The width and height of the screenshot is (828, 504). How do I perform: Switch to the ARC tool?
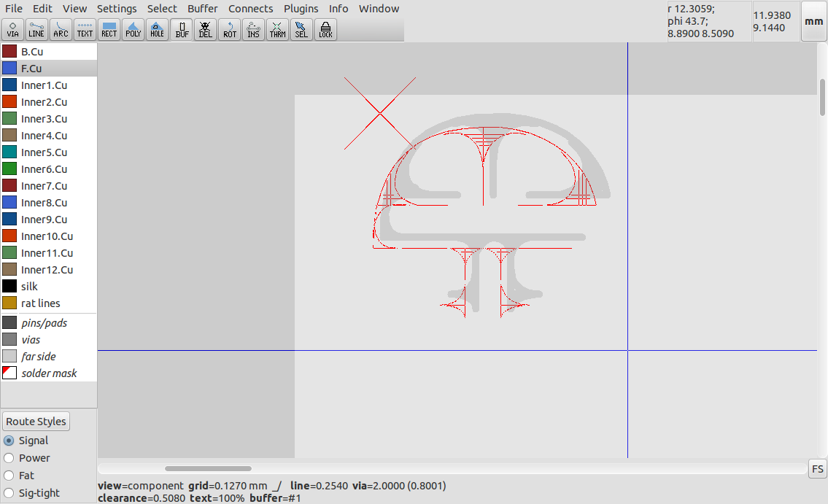tap(61, 29)
